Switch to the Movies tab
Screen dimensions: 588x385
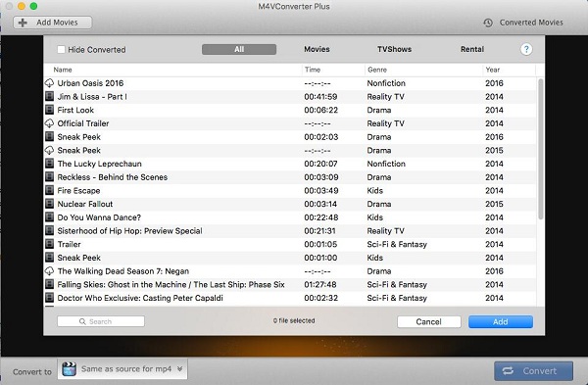317,49
